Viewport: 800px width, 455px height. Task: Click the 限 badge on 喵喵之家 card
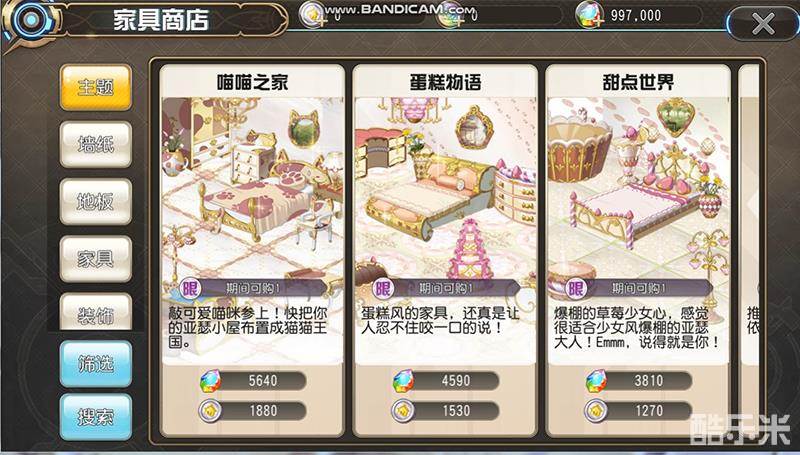tap(190, 289)
